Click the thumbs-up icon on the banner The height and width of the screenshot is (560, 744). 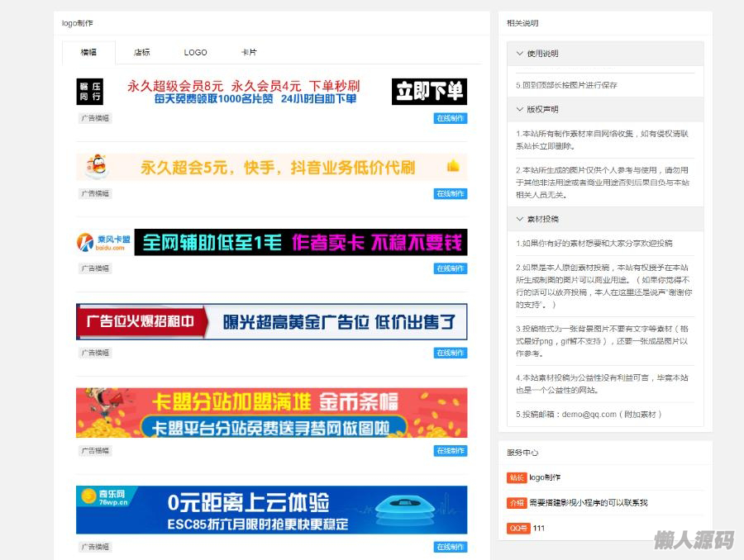pyautogui.click(x=453, y=166)
